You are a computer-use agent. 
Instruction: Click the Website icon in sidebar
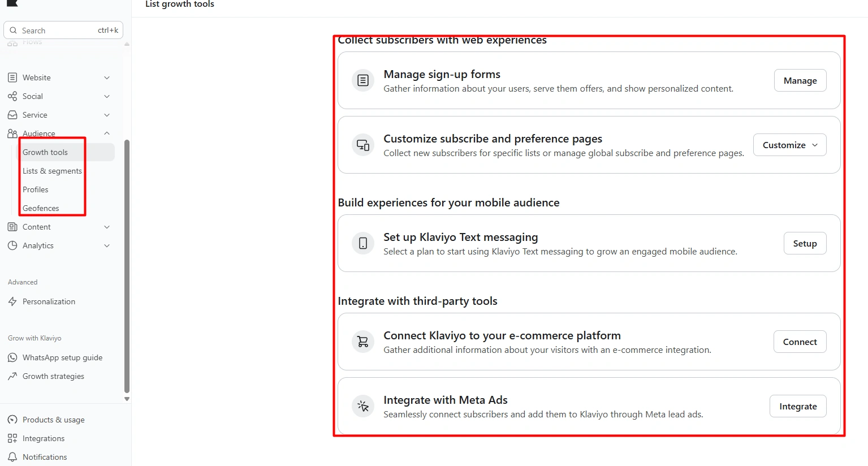click(x=12, y=77)
